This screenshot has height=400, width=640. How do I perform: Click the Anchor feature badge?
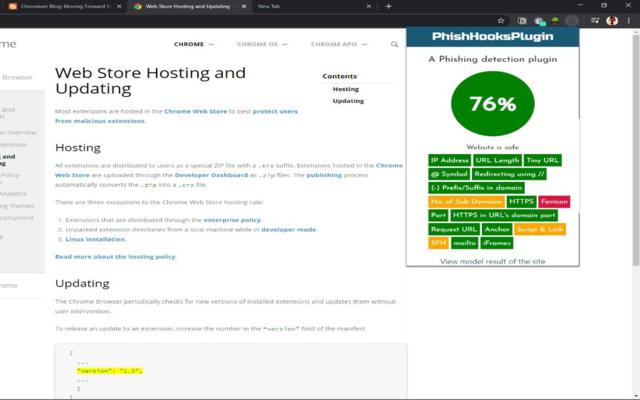[x=497, y=229]
